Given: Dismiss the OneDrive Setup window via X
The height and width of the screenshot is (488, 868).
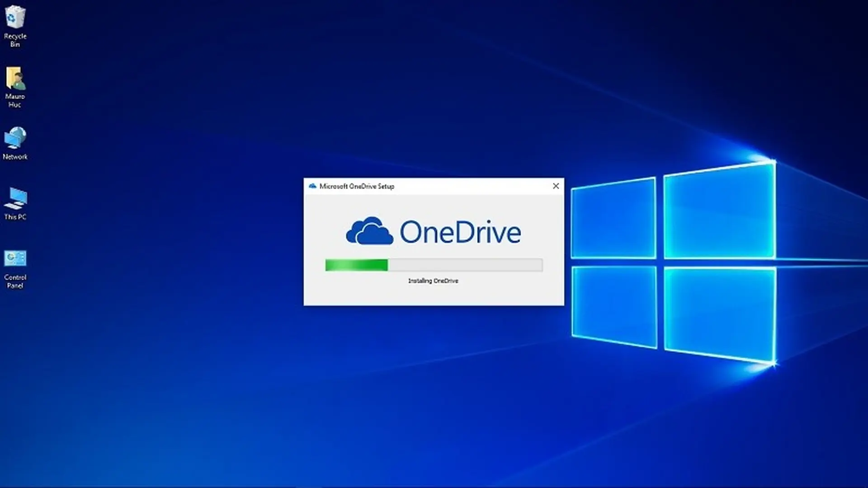Looking at the screenshot, I should (556, 186).
